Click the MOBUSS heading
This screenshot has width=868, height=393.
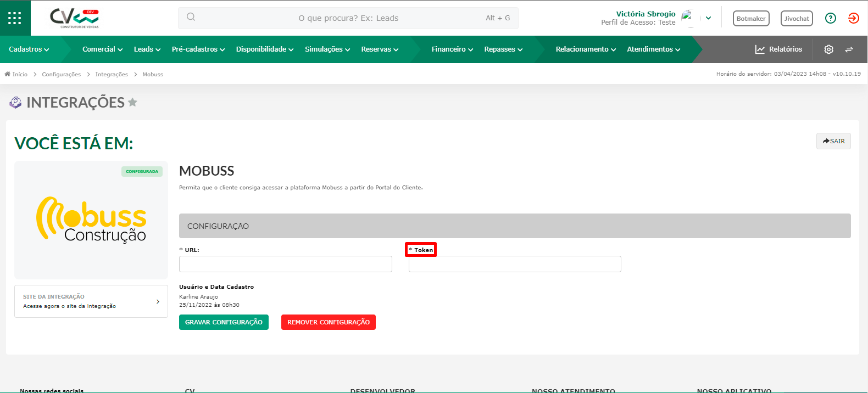[207, 171]
